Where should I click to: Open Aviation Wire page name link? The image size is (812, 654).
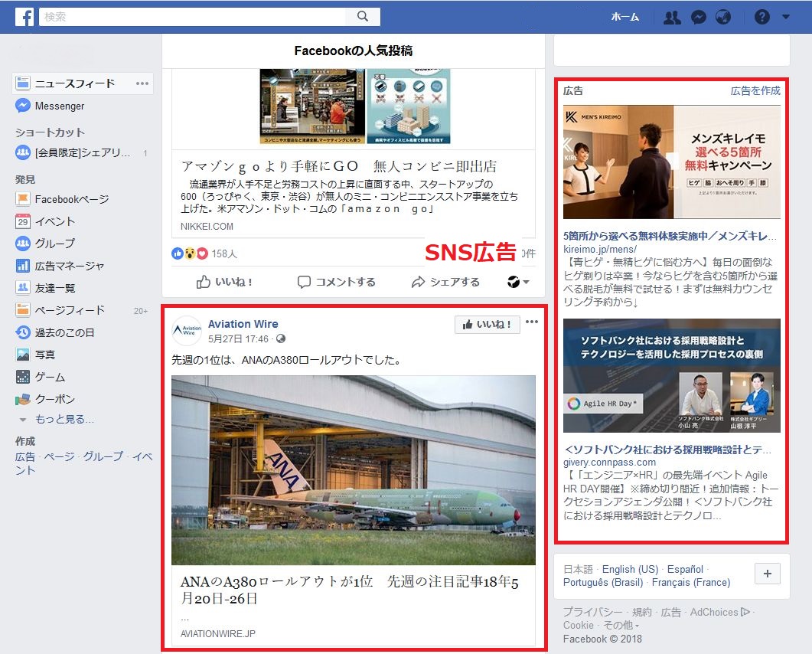243,324
